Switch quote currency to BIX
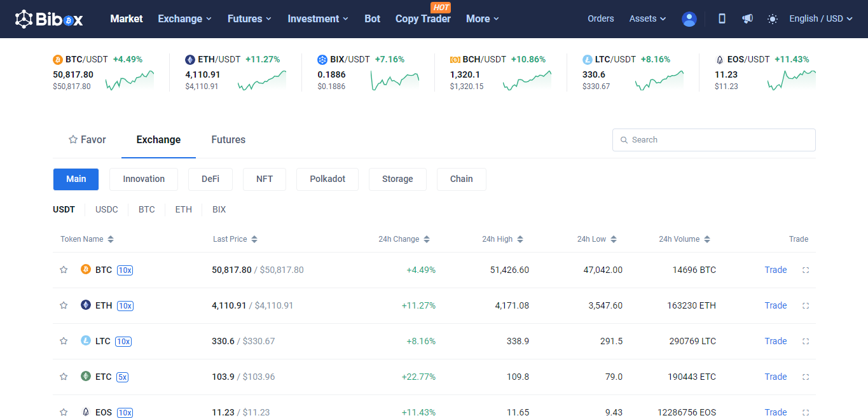This screenshot has height=418, width=868. tap(219, 210)
